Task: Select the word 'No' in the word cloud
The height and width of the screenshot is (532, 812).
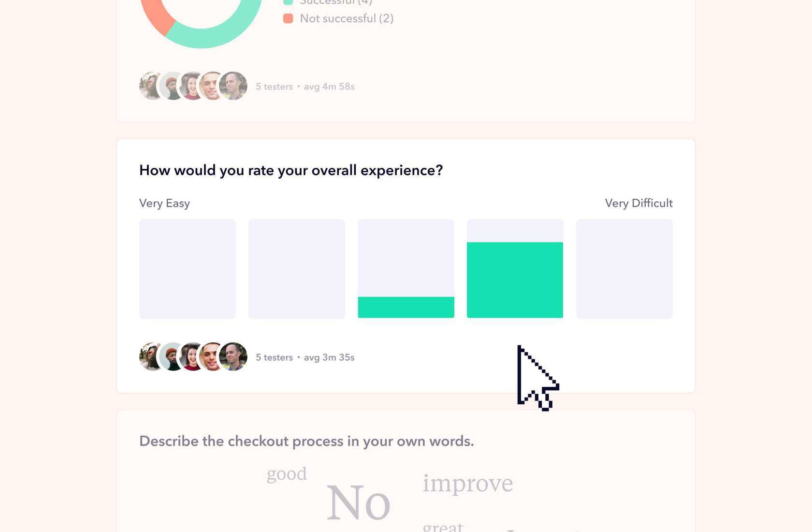Action: tap(358, 503)
